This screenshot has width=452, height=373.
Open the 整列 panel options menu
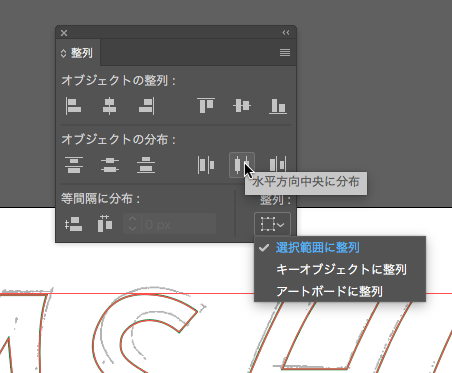285,53
